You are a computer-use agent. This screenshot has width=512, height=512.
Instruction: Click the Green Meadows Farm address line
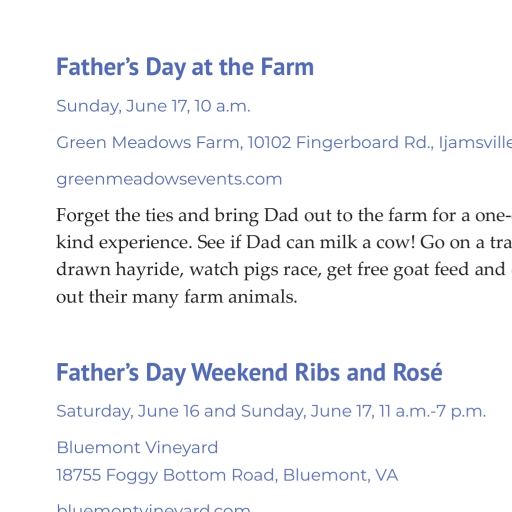point(284,143)
